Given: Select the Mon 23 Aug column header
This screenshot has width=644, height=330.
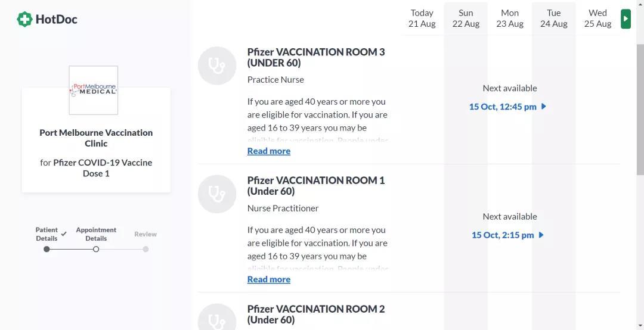Looking at the screenshot, I should (x=510, y=18).
